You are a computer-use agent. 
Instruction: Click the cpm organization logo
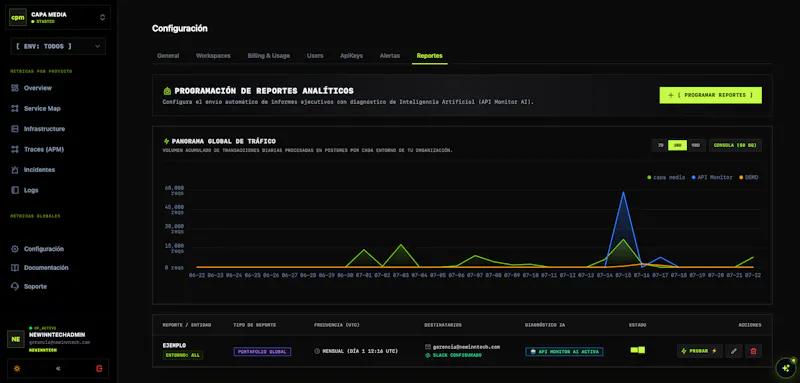click(x=18, y=17)
